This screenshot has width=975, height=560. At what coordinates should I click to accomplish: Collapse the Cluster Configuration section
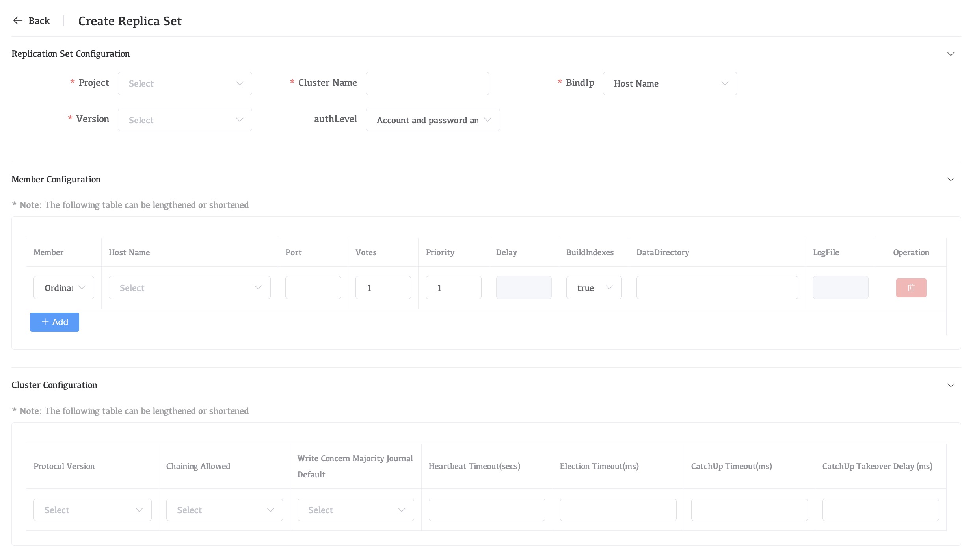click(x=951, y=385)
